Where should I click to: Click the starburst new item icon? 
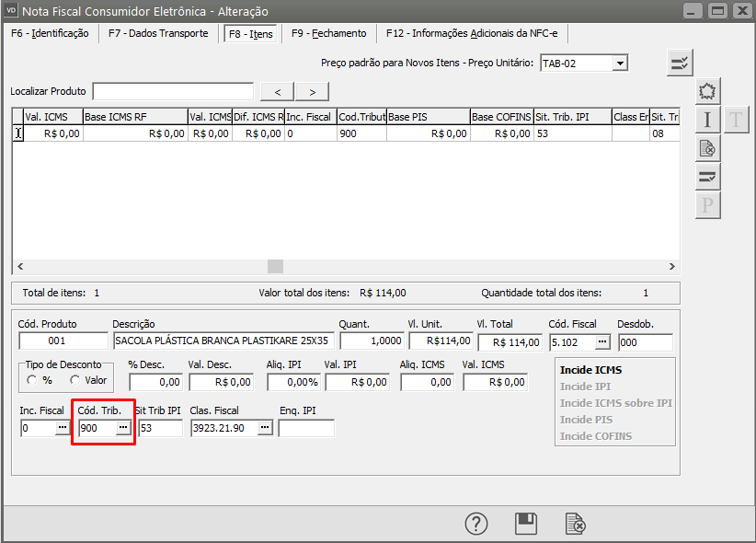[707, 91]
